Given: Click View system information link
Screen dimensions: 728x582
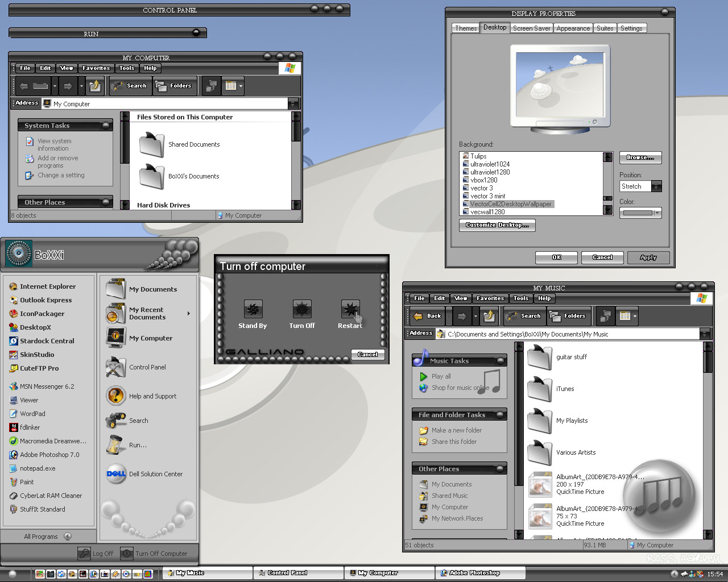Looking at the screenshot, I should coord(49,144).
